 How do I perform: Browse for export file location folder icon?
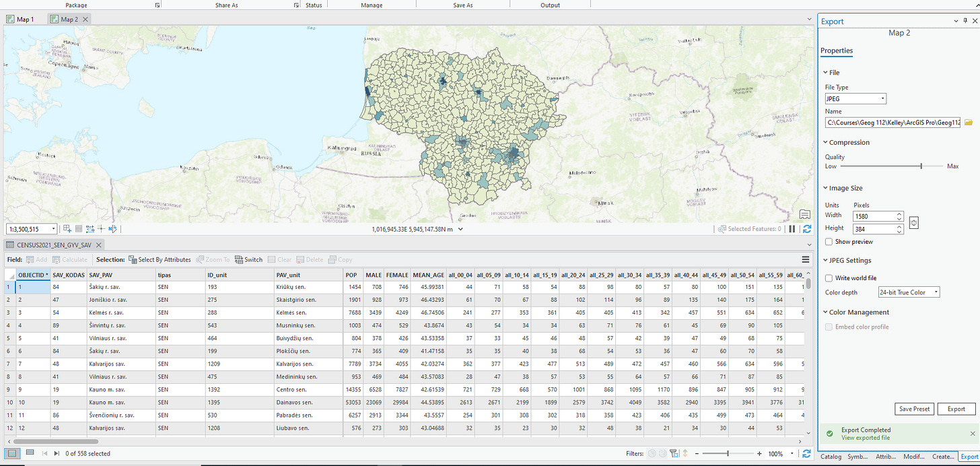point(969,123)
